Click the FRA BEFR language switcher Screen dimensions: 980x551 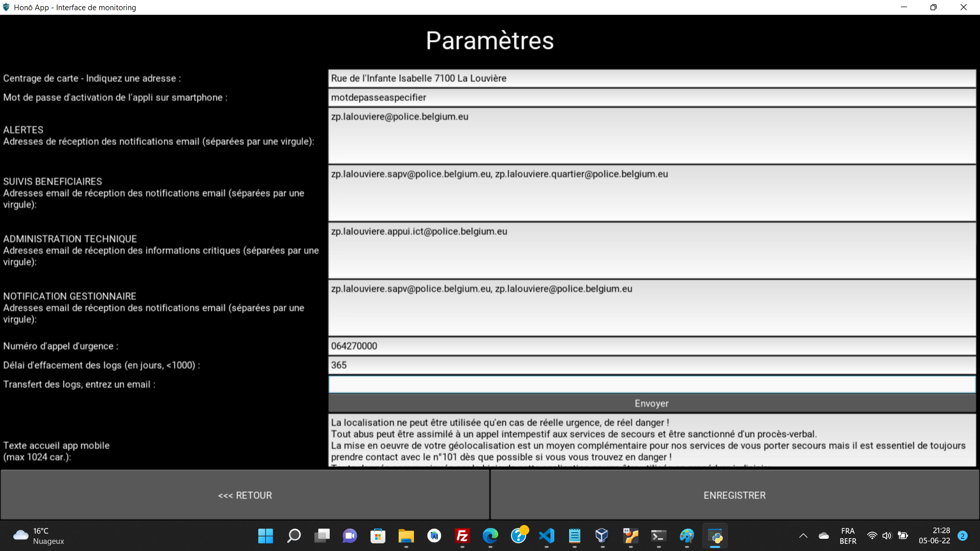coord(848,536)
